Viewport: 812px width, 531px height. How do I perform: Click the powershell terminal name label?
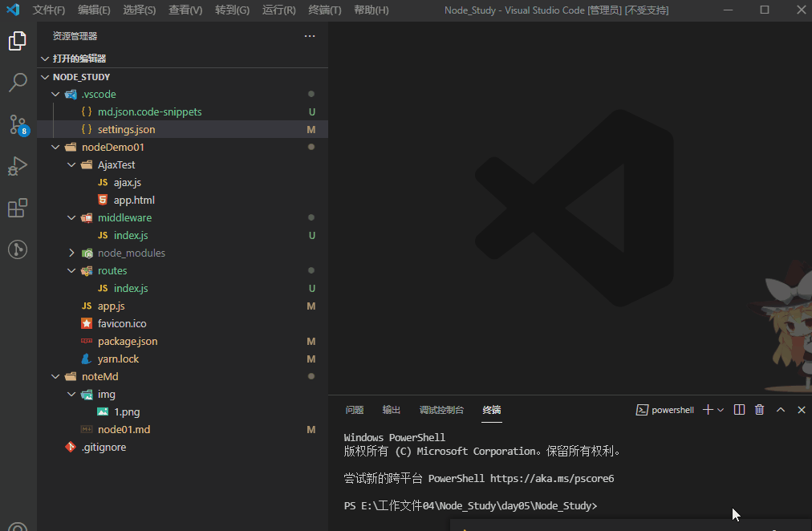tap(672, 410)
